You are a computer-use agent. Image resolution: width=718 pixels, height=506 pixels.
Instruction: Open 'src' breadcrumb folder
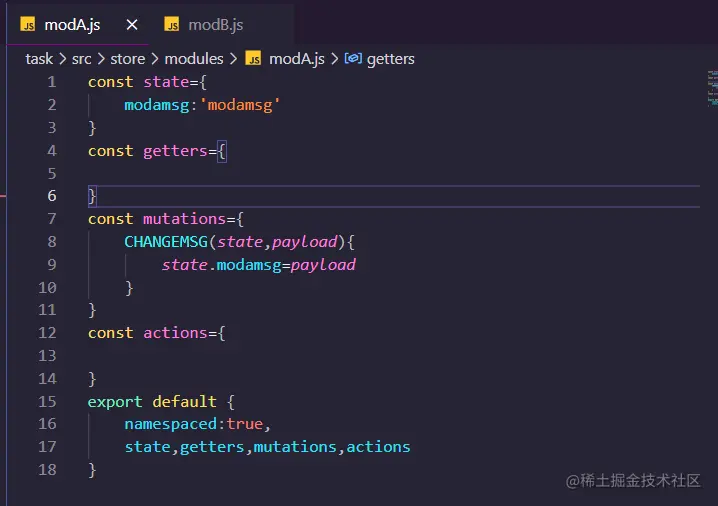coord(82,59)
